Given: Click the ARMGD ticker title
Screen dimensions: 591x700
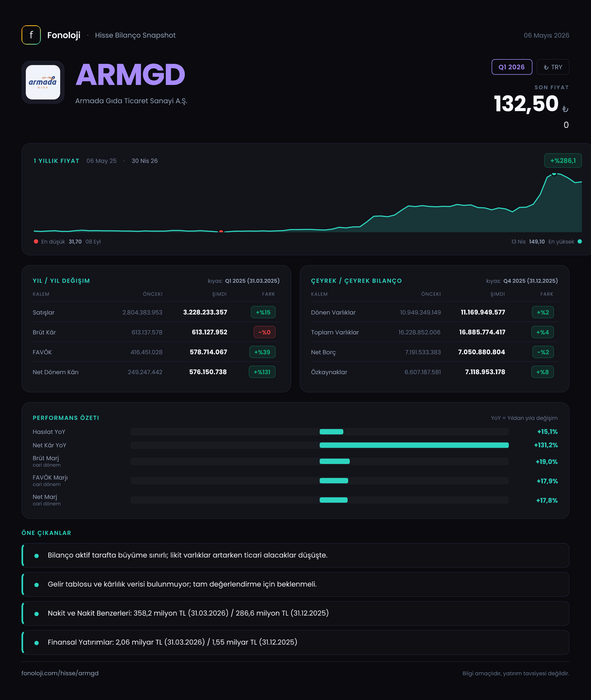Looking at the screenshot, I should coord(130,75).
